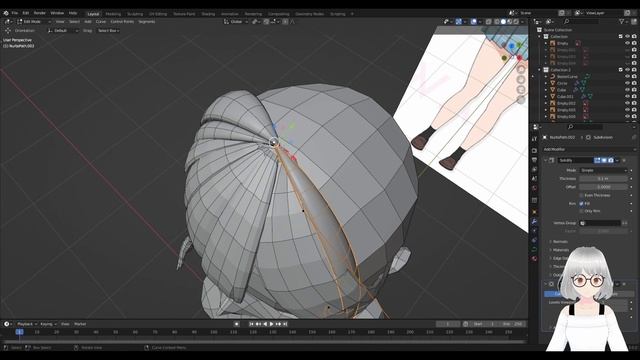This screenshot has height=360, width=640.
Task: Toggle proportional editing icon
Action: click(x=285, y=22)
